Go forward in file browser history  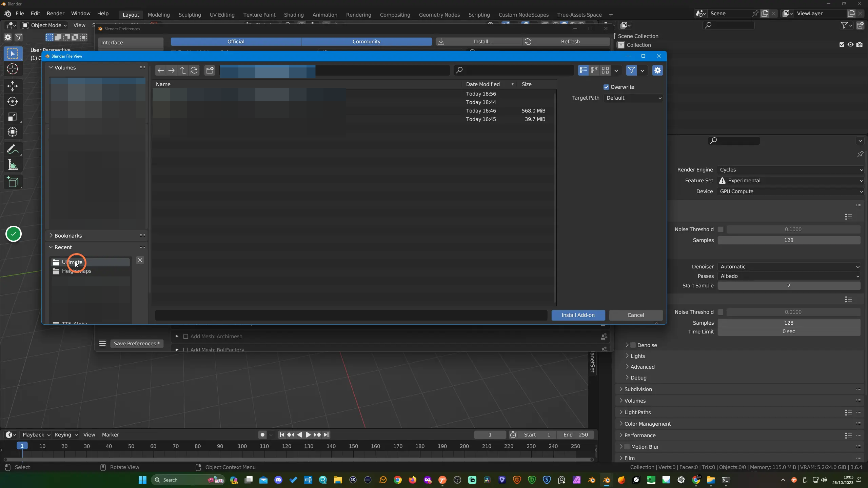pyautogui.click(x=172, y=70)
